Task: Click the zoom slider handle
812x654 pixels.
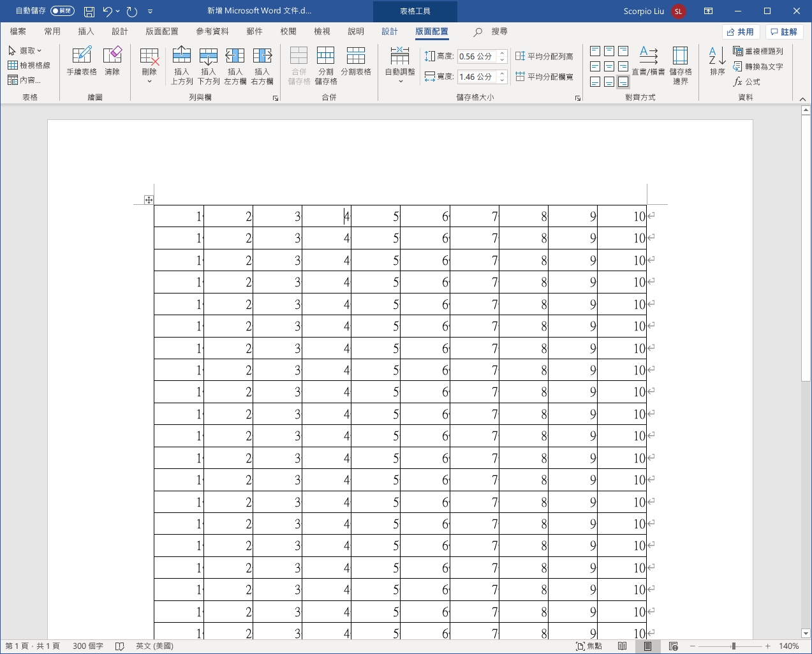Action: point(734,646)
